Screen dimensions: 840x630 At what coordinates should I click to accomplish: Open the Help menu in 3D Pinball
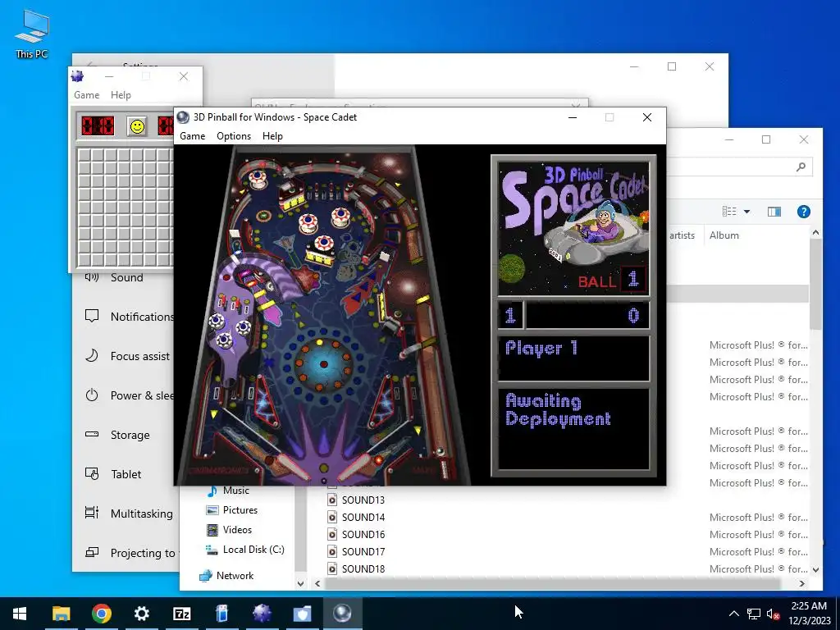(272, 136)
